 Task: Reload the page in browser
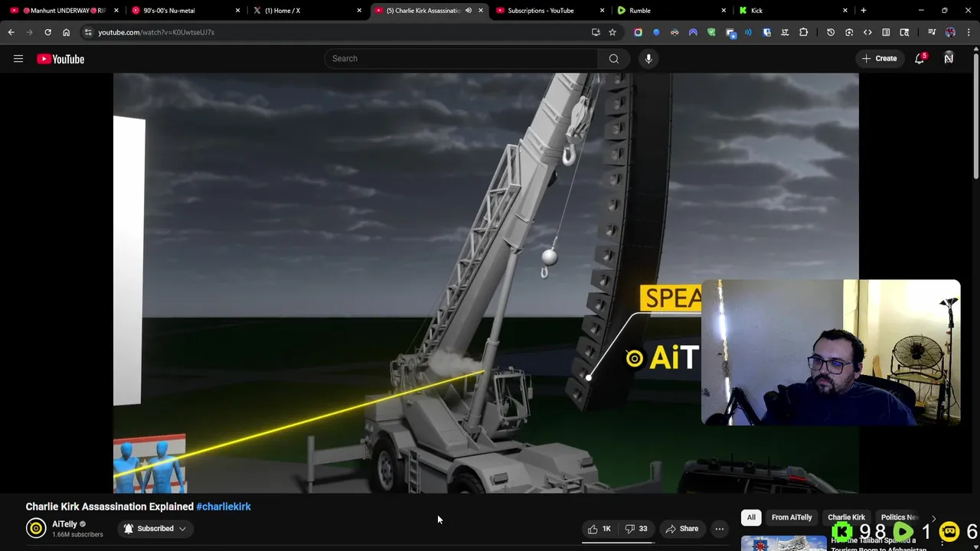47,32
